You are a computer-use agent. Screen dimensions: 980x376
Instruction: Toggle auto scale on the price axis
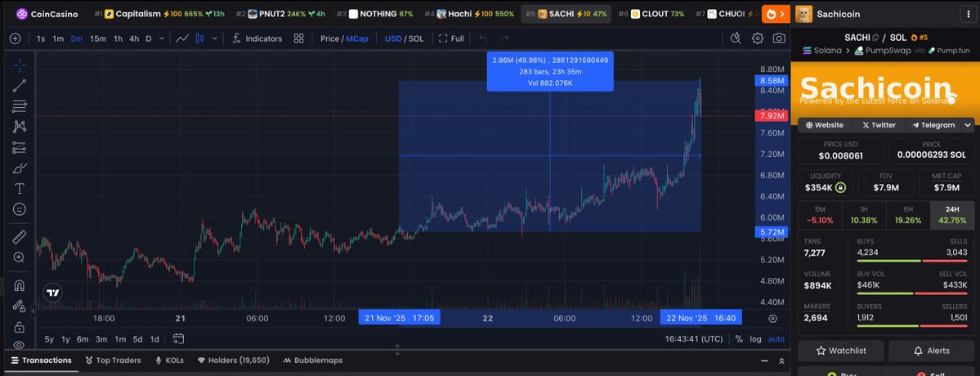[776, 339]
